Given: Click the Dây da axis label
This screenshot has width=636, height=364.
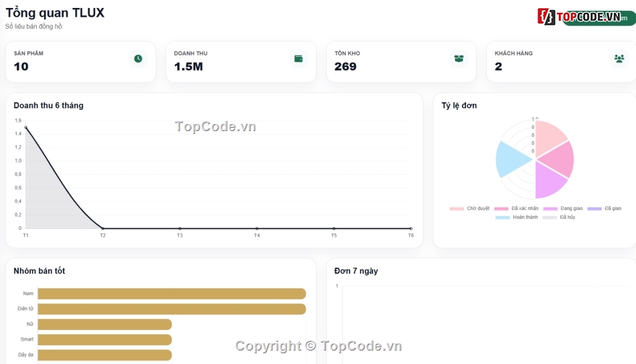Looking at the screenshot, I should tap(25, 355).
